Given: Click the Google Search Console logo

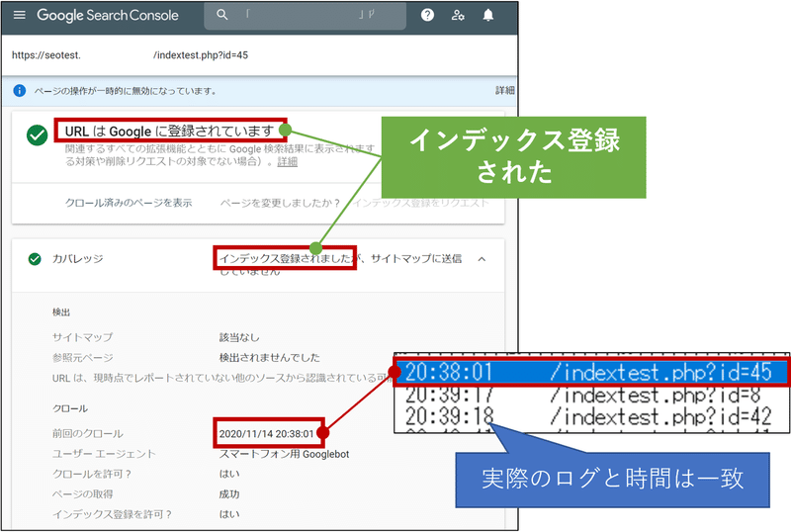Looking at the screenshot, I should coord(108,15).
